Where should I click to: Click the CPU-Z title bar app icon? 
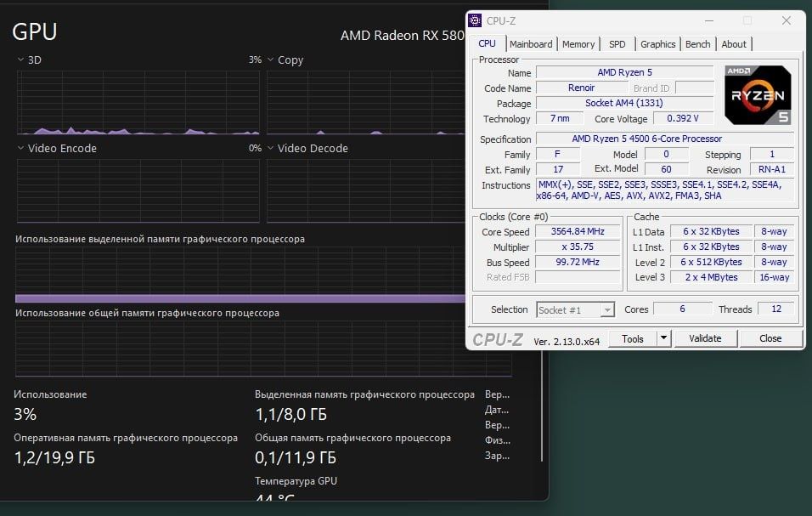click(x=474, y=20)
